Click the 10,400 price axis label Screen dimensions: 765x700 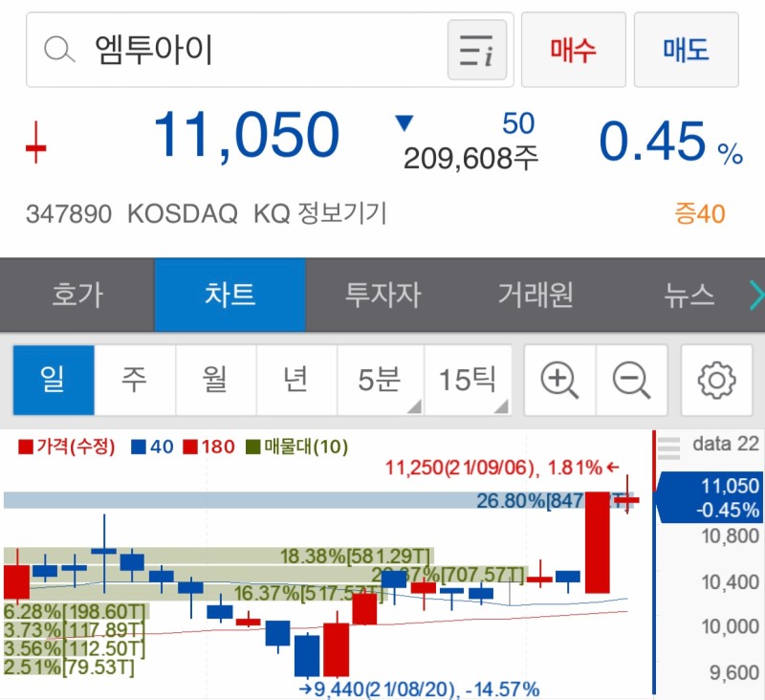730,582
